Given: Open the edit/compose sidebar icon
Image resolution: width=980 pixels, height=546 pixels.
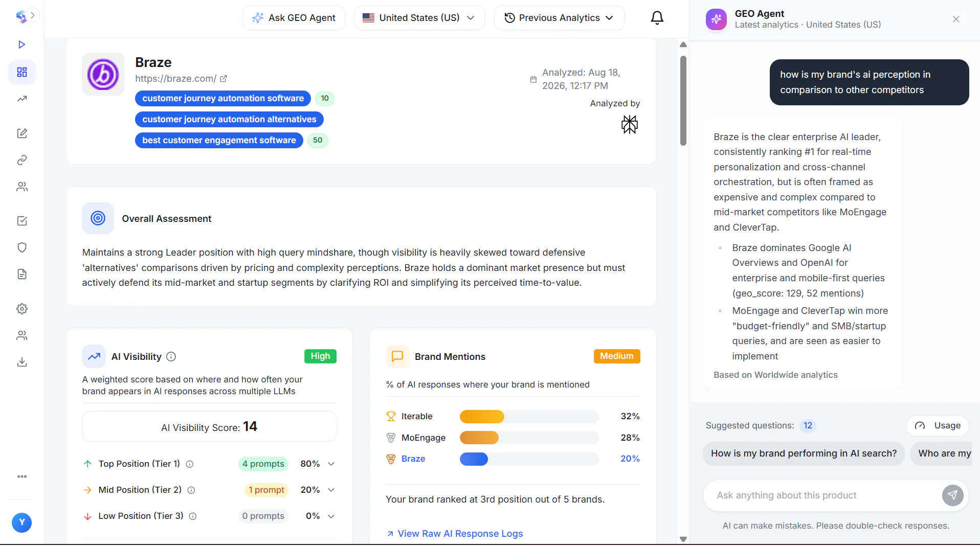Looking at the screenshot, I should click(x=22, y=133).
